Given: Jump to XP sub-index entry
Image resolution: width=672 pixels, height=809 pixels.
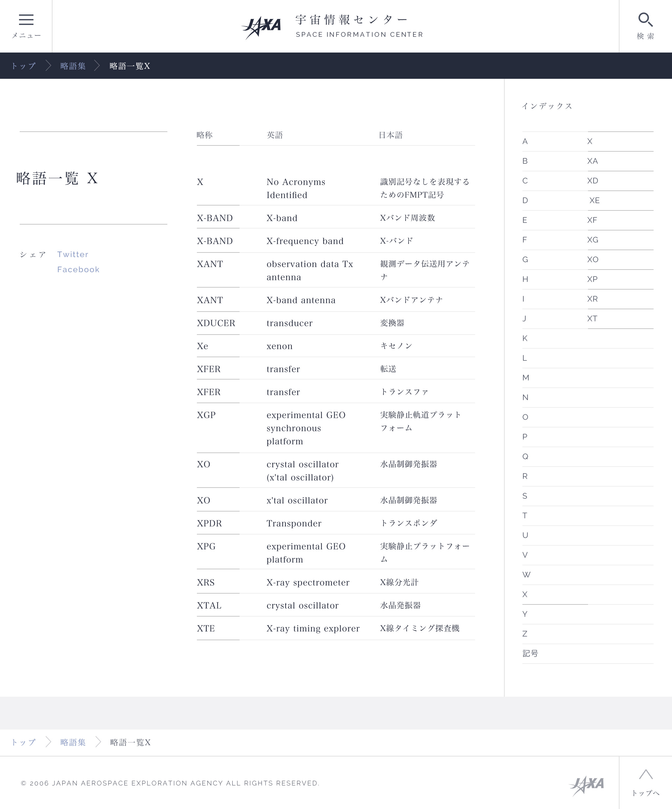Looking at the screenshot, I should point(592,279).
